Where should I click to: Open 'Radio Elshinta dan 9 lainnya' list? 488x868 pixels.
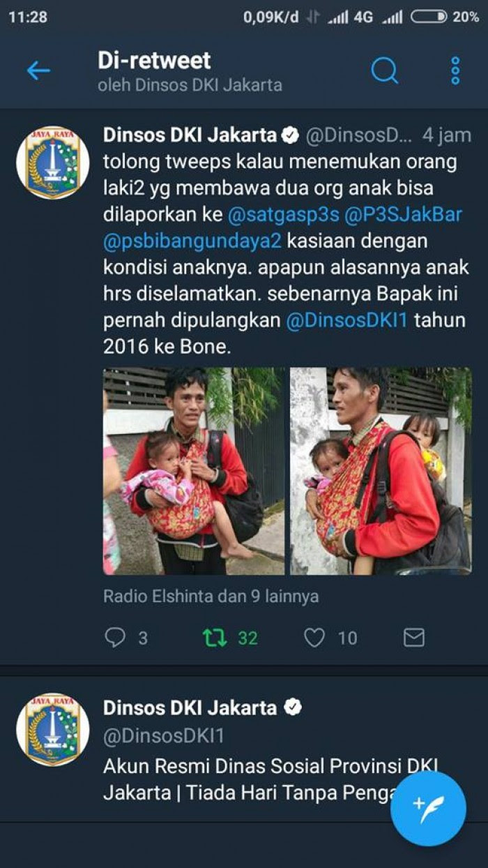[x=211, y=597]
